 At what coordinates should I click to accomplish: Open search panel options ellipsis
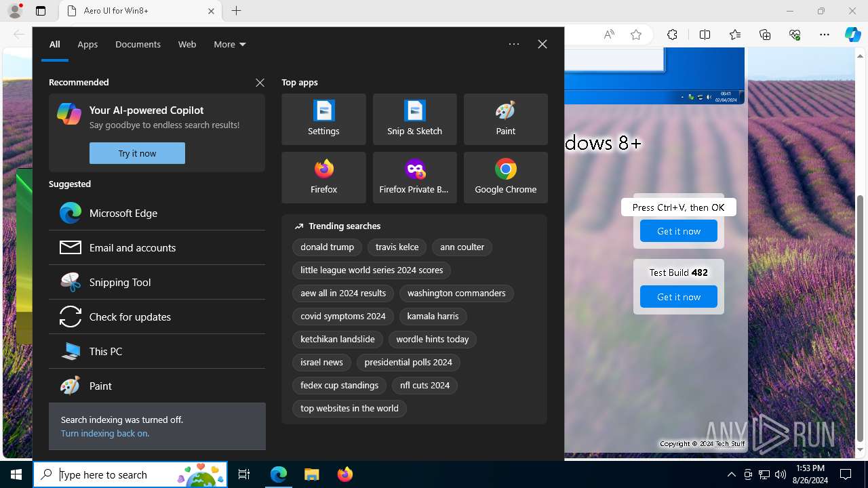[x=514, y=44]
